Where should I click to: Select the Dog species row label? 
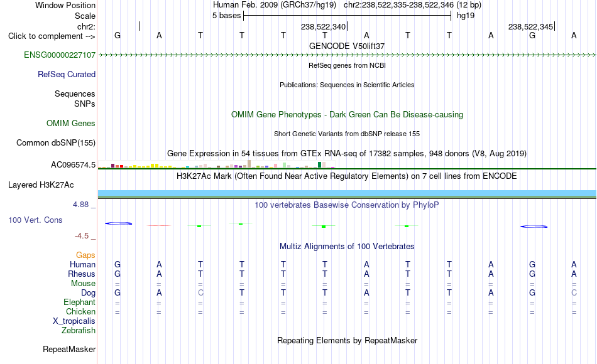click(x=88, y=293)
